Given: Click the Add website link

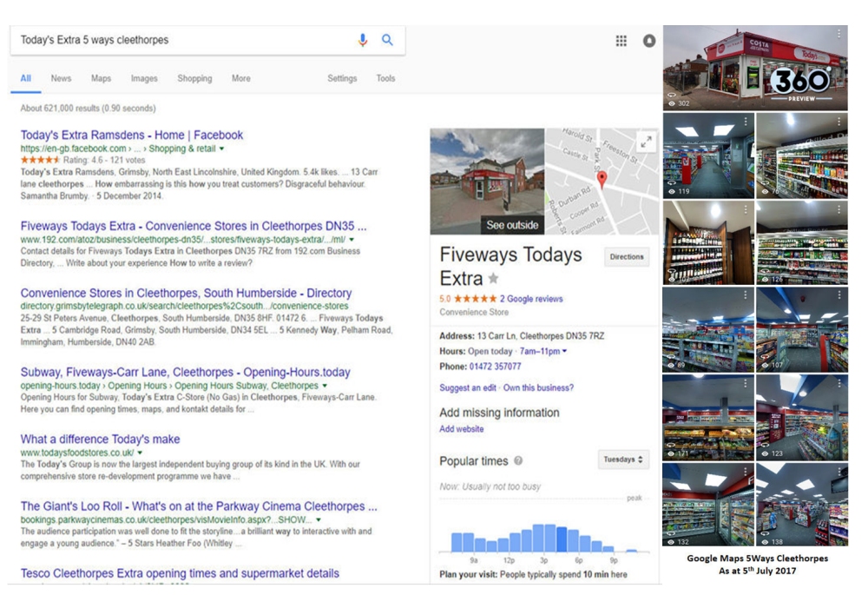Looking at the screenshot, I should [461, 429].
